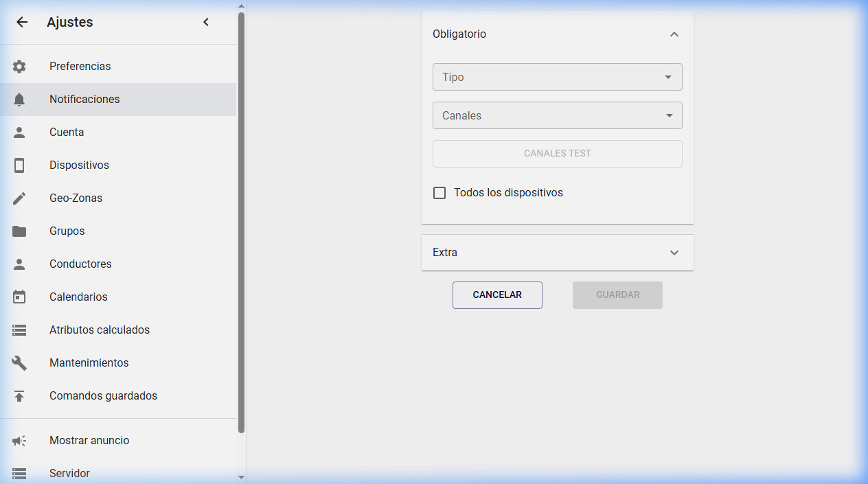Select the Notificaciones menu item
This screenshot has width=868, height=484.
point(118,100)
